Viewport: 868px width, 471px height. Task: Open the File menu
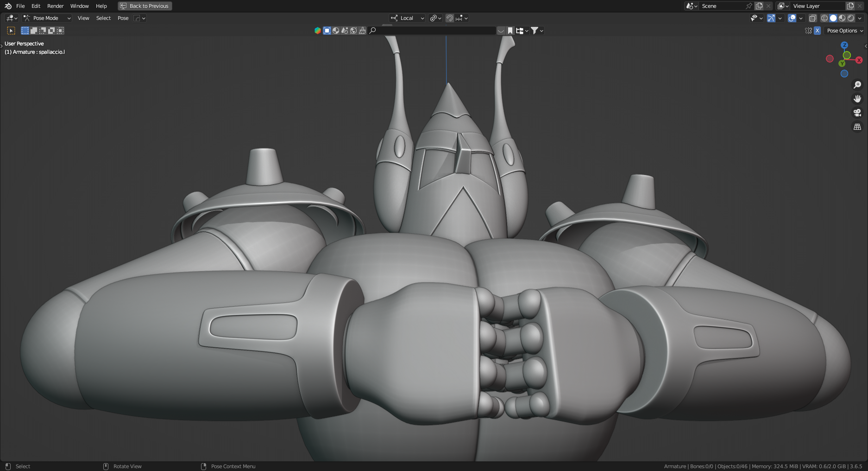pyautogui.click(x=20, y=6)
